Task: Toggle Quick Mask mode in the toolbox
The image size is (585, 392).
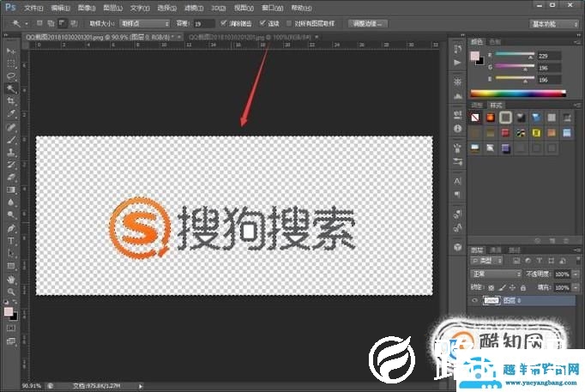Action: (11, 328)
